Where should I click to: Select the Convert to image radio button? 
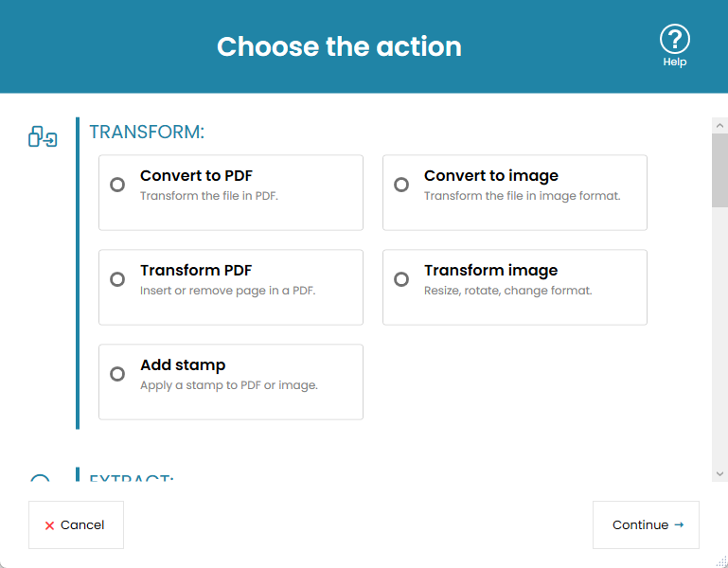click(x=401, y=185)
